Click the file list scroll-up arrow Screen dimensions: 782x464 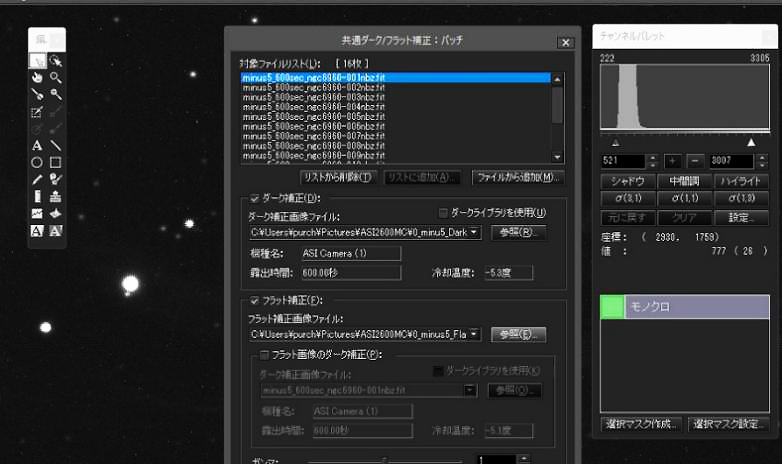(x=558, y=79)
